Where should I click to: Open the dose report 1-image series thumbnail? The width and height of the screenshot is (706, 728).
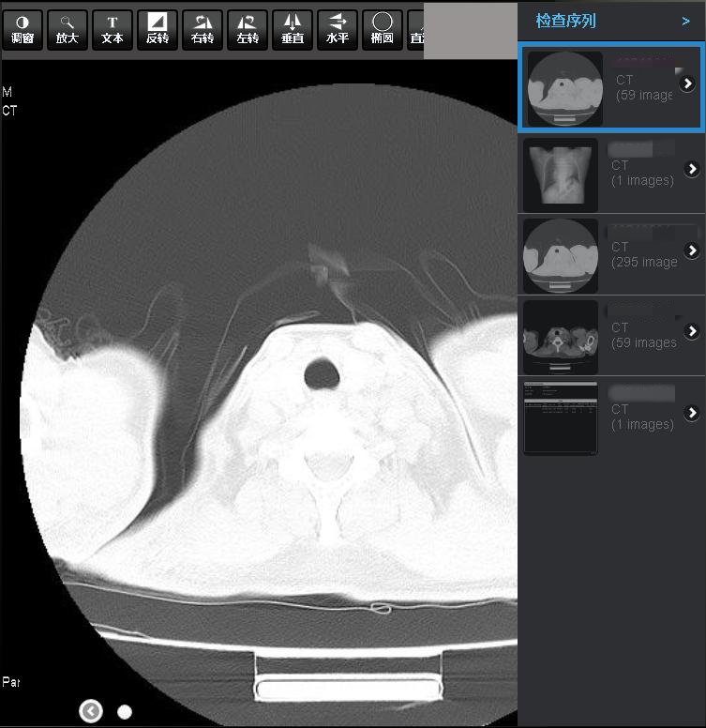coord(561,417)
